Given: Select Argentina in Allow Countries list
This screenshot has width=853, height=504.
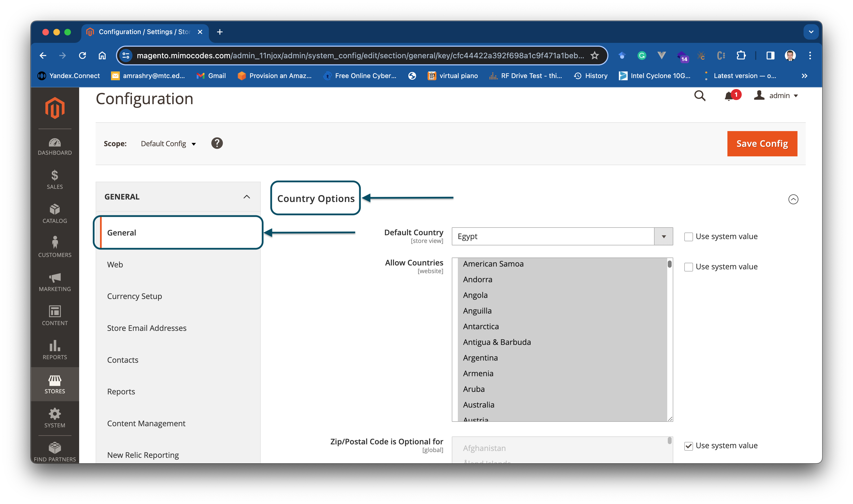Looking at the screenshot, I should (480, 358).
